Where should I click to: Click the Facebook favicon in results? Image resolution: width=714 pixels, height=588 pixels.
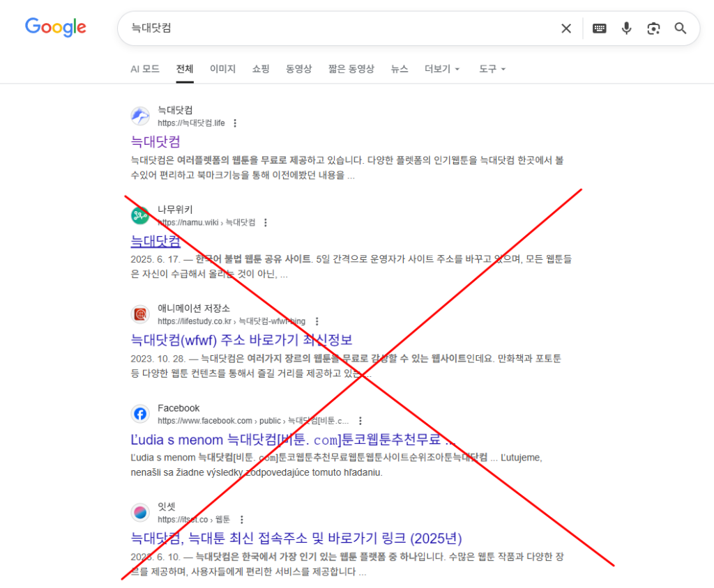tap(140, 413)
